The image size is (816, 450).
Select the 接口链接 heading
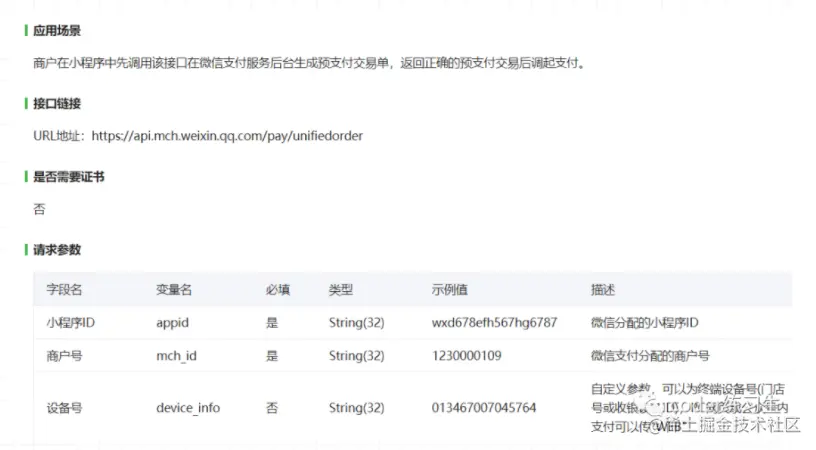[57, 104]
